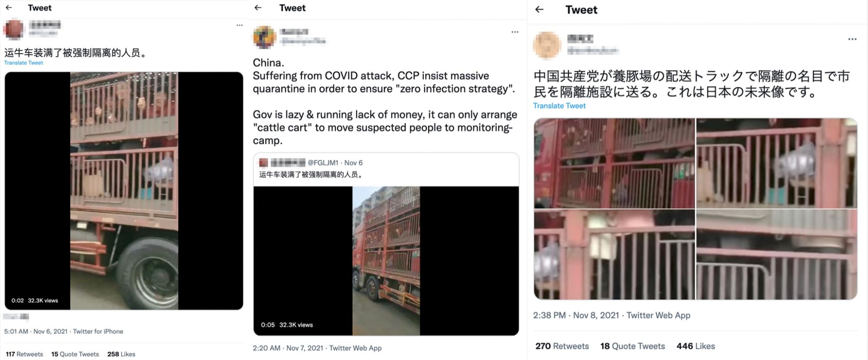
Task: Play the video in the quoted tweet
Action: [386, 261]
